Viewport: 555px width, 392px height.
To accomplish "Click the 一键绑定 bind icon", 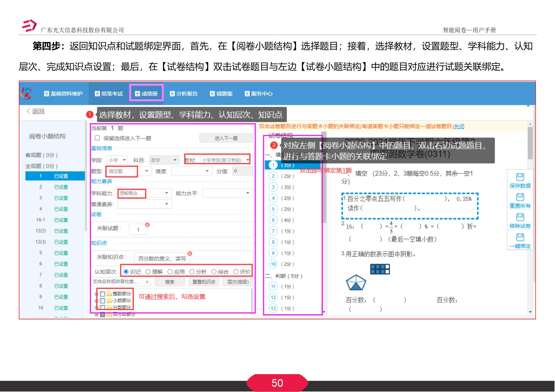I will [x=520, y=236].
